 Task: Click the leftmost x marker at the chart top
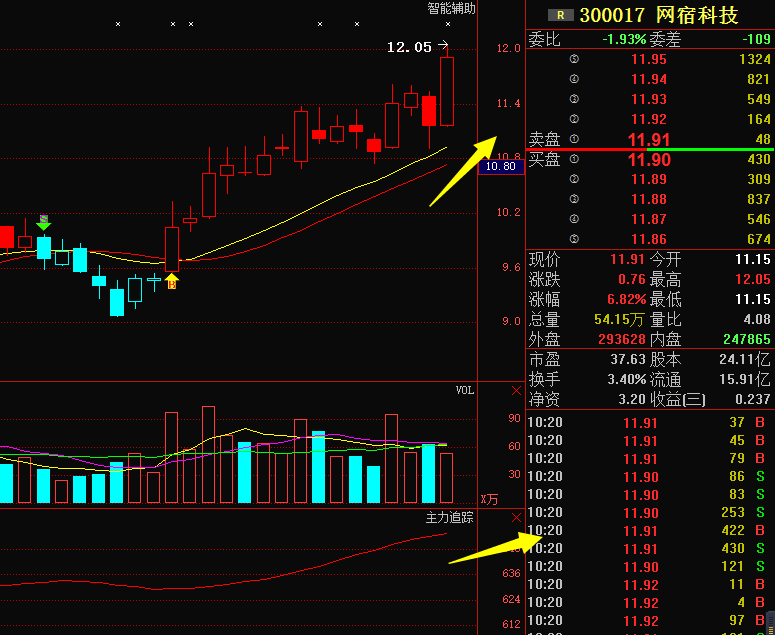pos(117,23)
